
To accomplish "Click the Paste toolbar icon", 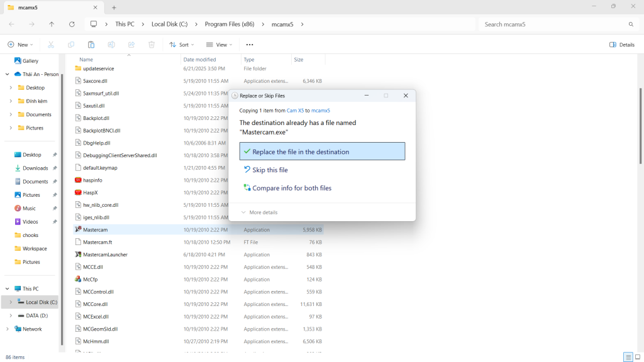I will point(91,45).
